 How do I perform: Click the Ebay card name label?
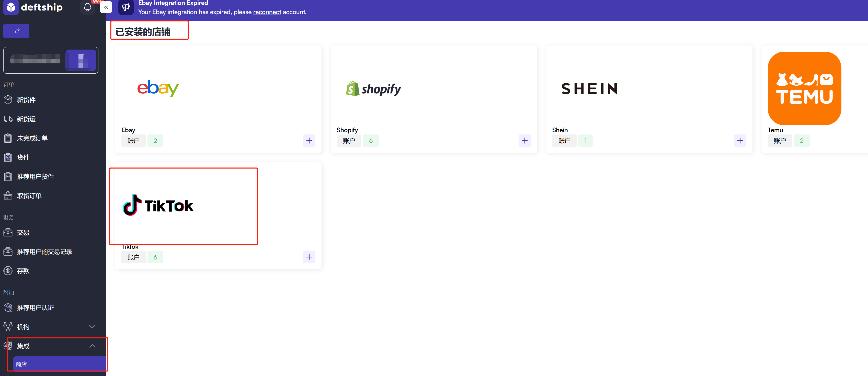(128, 130)
